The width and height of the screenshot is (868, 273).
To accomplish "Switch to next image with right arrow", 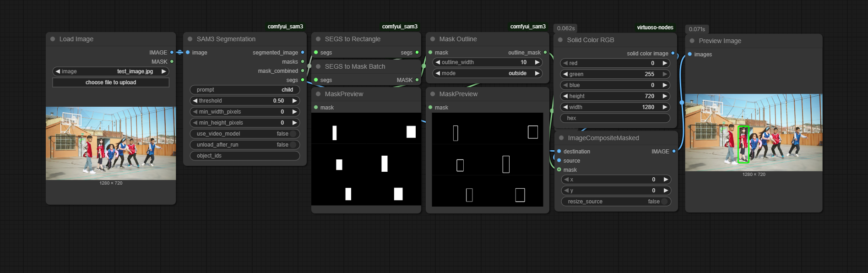I will pyautogui.click(x=164, y=71).
